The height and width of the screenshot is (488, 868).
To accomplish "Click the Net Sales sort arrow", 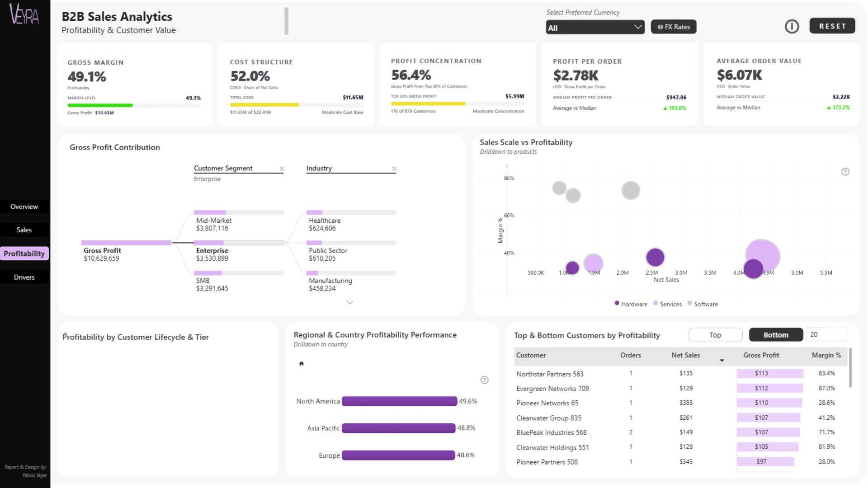I will pos(722,360).
